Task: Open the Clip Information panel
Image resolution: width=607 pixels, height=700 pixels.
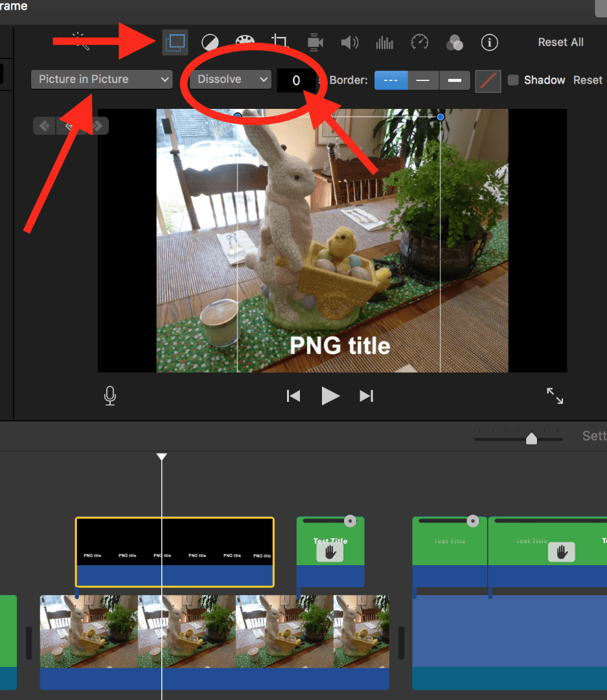Action: point(489,43)
